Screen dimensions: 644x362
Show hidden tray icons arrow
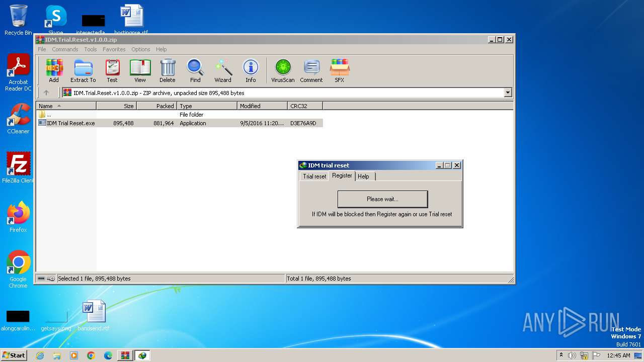561,355
